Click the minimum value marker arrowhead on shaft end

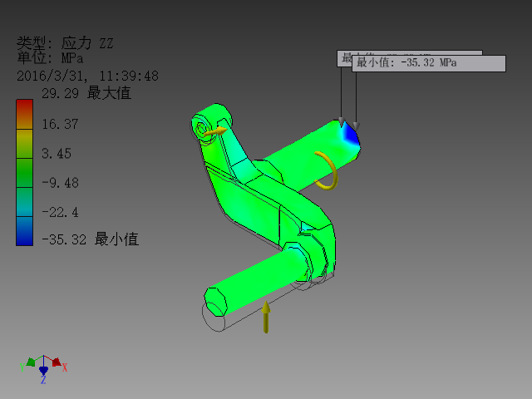pyautogui.click(x=356, y=126)
